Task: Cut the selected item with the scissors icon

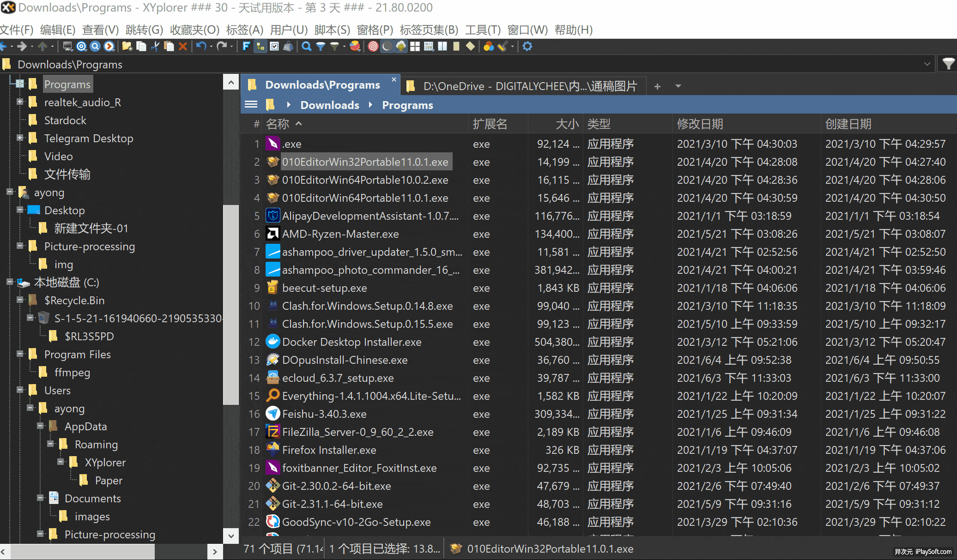Action: point(155,46)
